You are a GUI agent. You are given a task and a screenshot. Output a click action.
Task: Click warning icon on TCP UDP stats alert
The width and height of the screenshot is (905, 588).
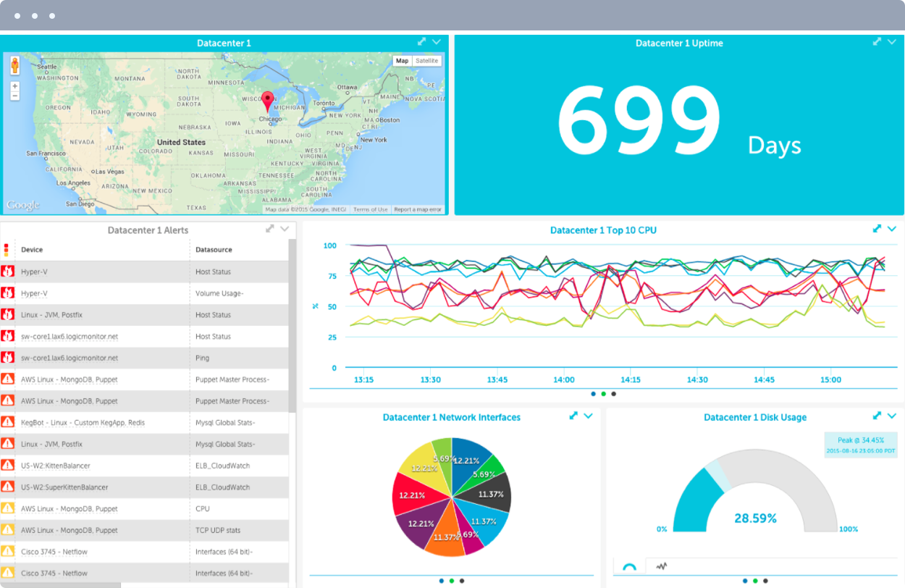tap(7, 530)
